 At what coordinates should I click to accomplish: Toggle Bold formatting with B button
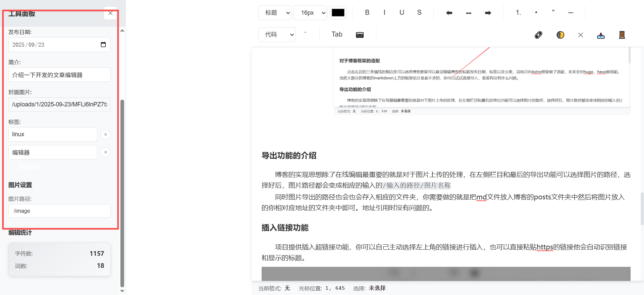point(367,12)
